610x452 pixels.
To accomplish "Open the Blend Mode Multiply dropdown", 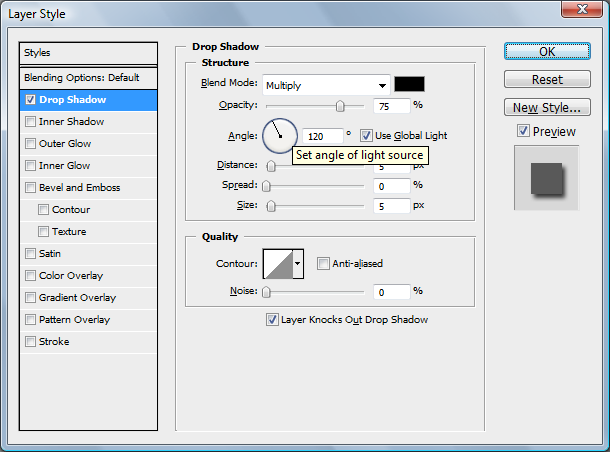I will coord(326,85).
